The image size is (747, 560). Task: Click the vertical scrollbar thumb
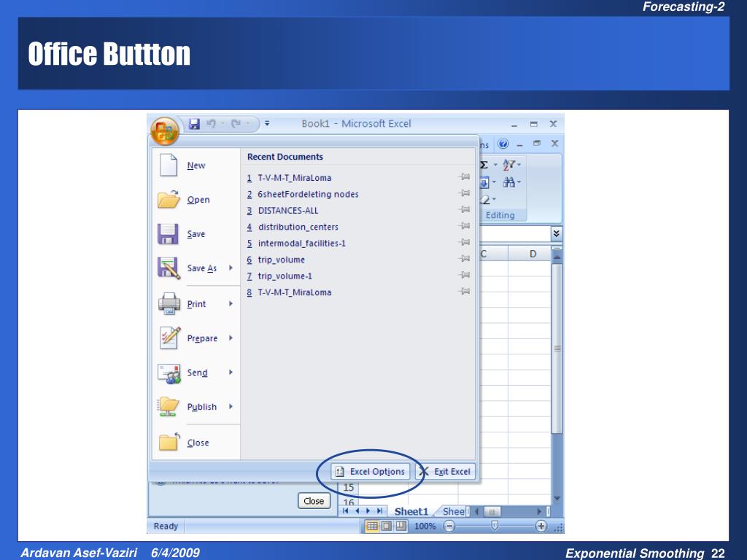[x=557, y=349]
